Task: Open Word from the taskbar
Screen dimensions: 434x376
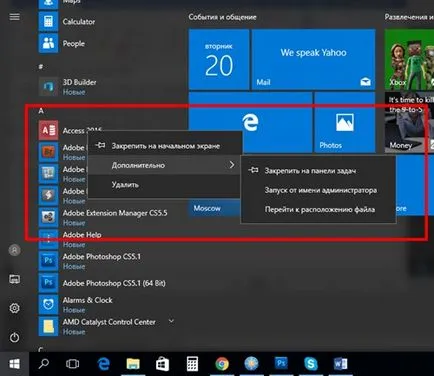Action: coord(340,364)
